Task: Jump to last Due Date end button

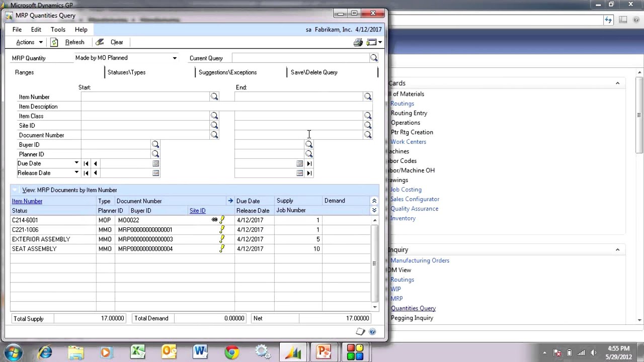Action: pyautogui.click(x=309, y=163)
